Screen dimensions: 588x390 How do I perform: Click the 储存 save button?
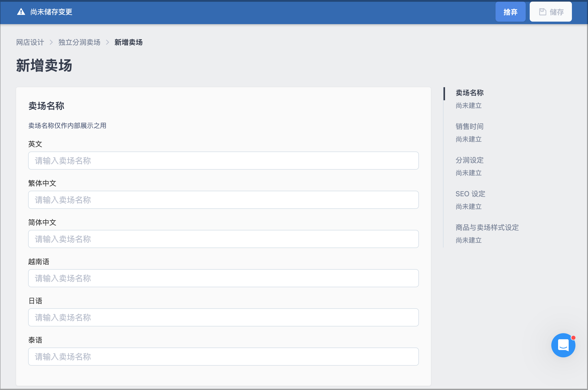pos(551,12)
